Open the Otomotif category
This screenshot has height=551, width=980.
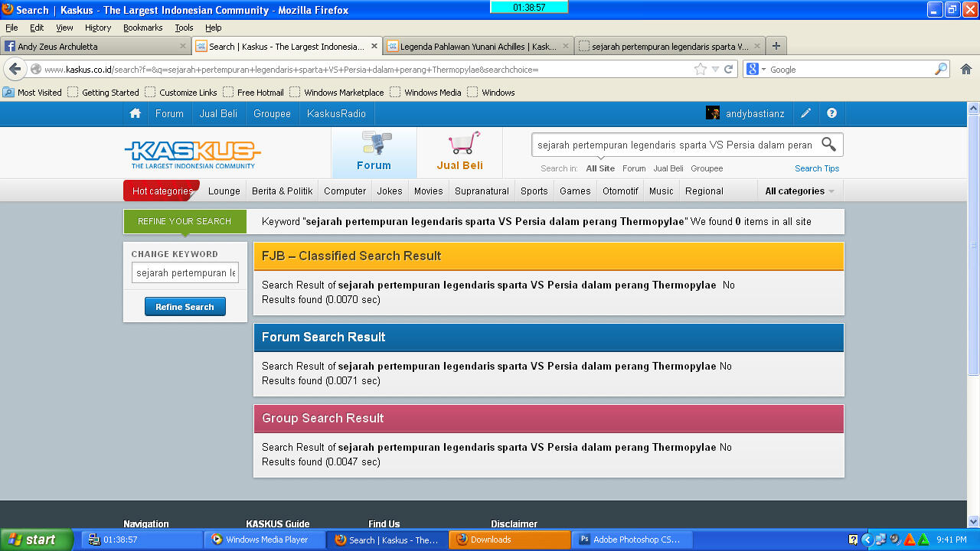[620, 191]
